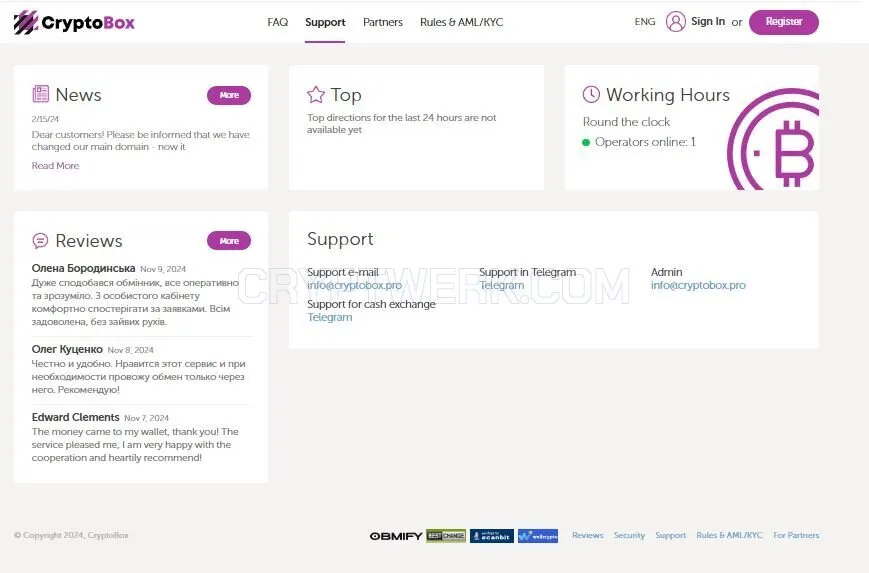Click the green operators online indicator
Screen dimensions: 869x573
click(586, 142)
